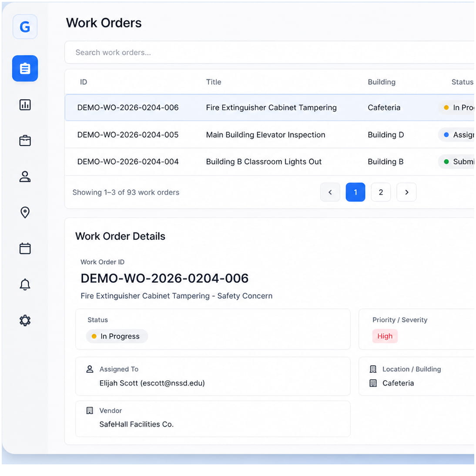Sort by the Status column header
Viewport: 476px width, 476px height.
[x=463, y=82]
